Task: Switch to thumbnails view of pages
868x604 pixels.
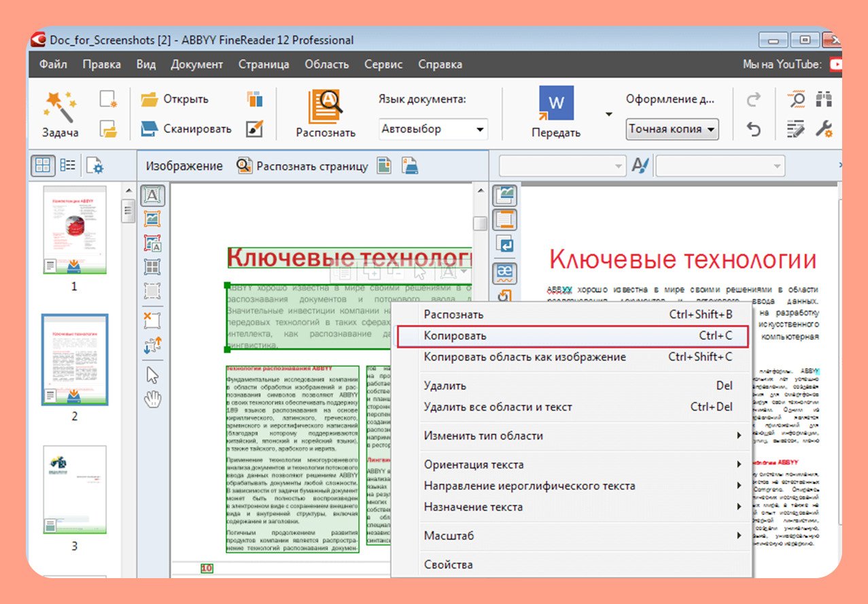Action: tap(43, 165)
